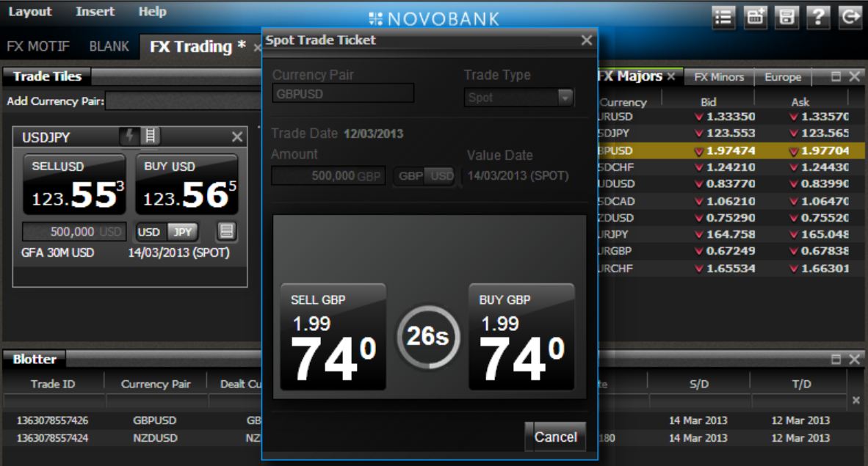The width and height of the screenshot is (868, 466).
Task: Toggle the lightning one-click trading icon on USDJPY tile
Action: [x=129, y=136]
